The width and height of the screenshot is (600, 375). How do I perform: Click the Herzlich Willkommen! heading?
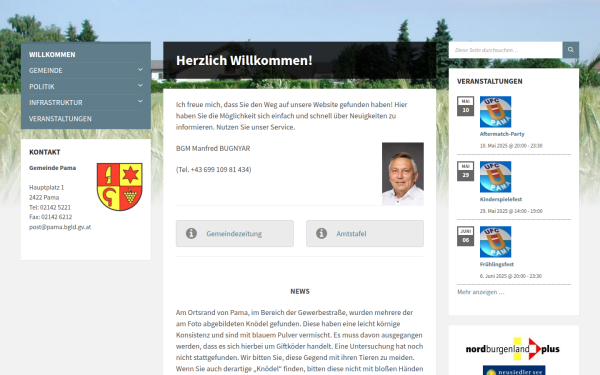[x=244, y=60]
